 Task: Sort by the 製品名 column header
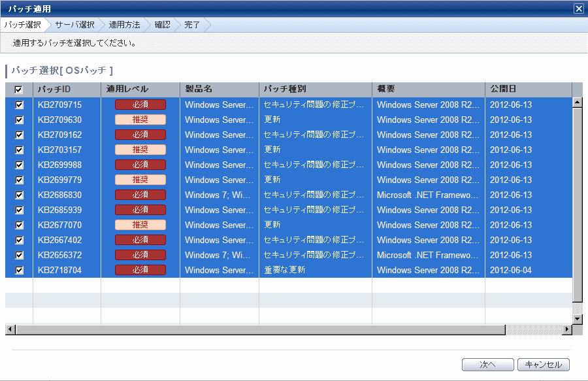(x=220, y=90)
